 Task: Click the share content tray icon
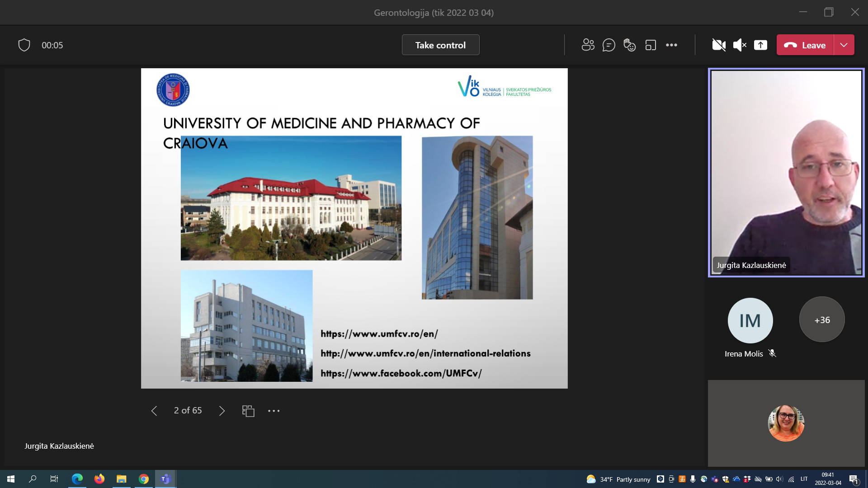[760, 45]
